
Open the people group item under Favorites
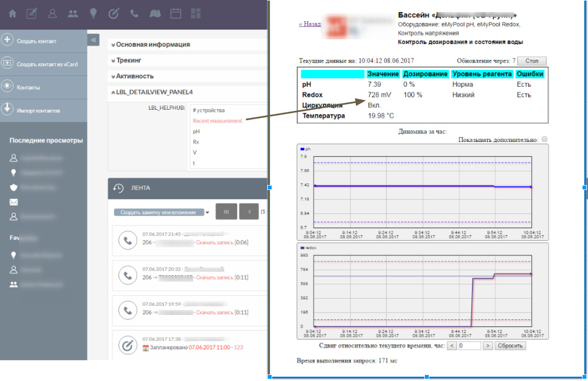(14, 284)
